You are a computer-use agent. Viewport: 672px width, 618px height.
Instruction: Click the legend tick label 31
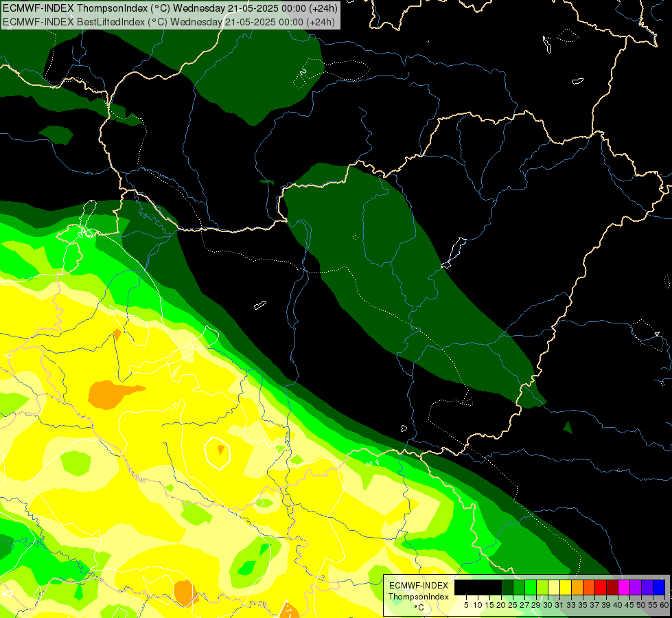559,605
